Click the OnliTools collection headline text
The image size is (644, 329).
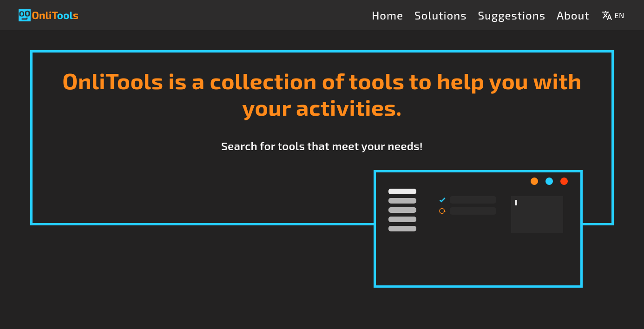(322, 95)
